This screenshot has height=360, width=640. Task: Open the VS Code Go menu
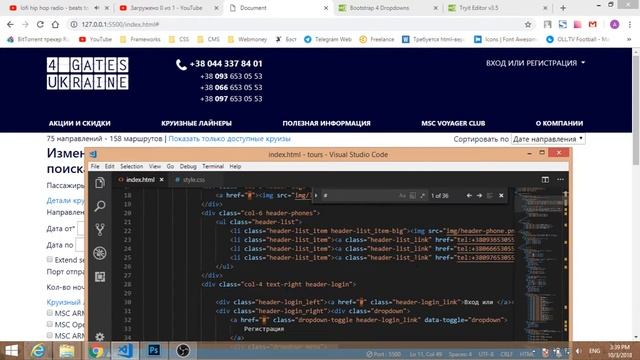pyautogui.click(x=170, y=166)
